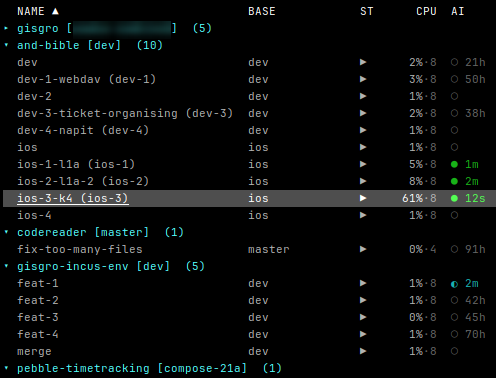The height and width of the screenshot is (378, 496).
Task: Click the idle AI circle for ios-4
Action: click(454, 215)
